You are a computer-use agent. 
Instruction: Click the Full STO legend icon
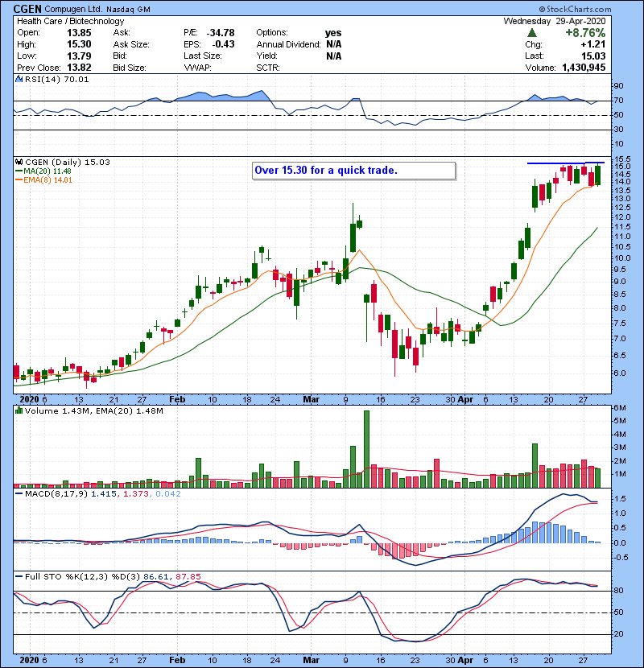click(x=19, y=577)
